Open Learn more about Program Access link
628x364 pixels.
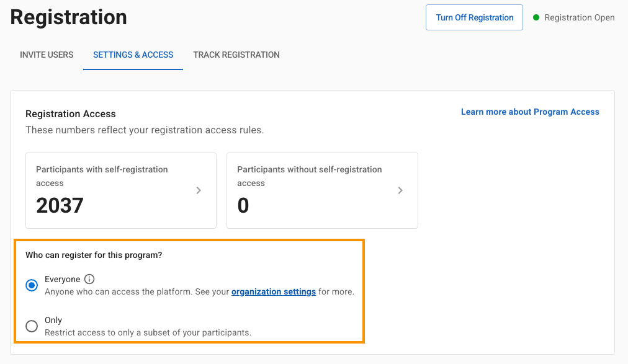coord(530,112)
